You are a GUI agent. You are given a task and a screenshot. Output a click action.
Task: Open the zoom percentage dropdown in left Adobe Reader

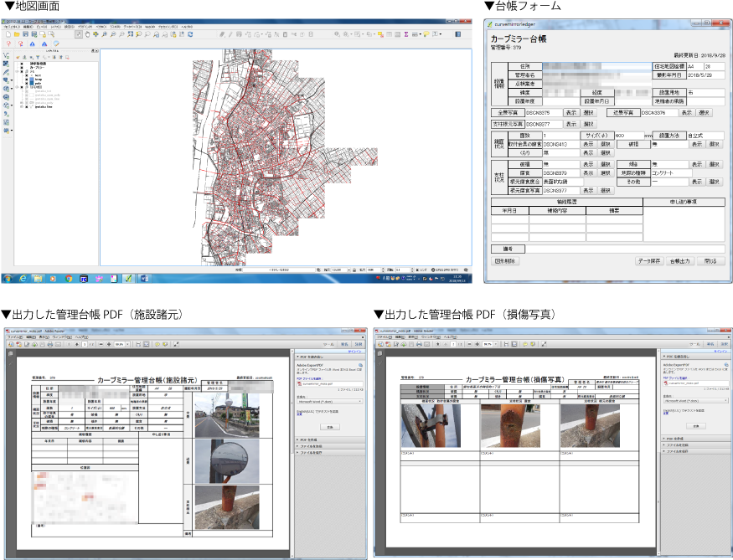[126, 344]
